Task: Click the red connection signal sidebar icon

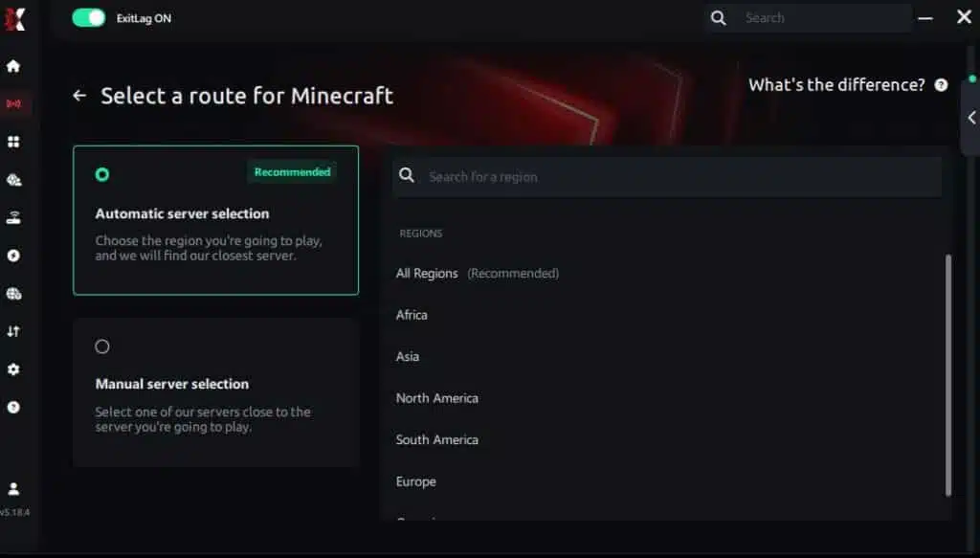Action: click(x=13, y=103)
